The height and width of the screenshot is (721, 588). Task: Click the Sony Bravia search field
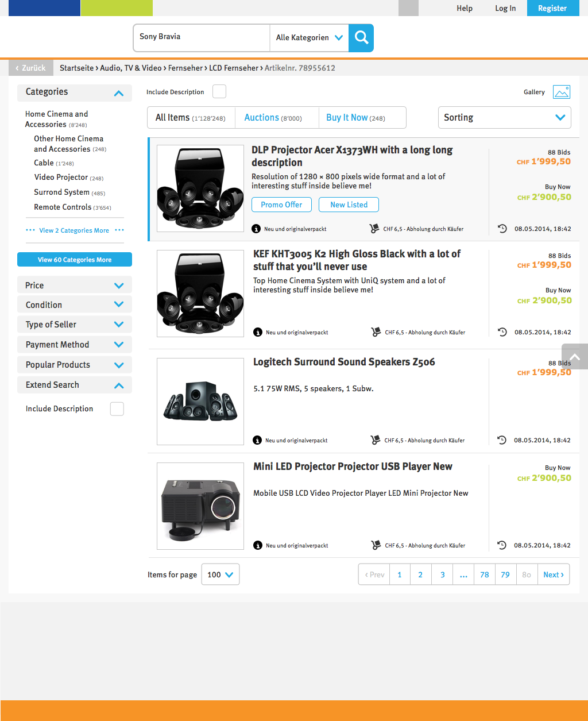coord(202,38)
